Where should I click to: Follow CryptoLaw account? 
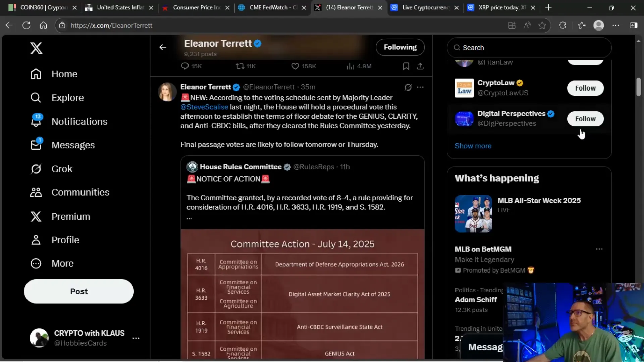point(585,88)
